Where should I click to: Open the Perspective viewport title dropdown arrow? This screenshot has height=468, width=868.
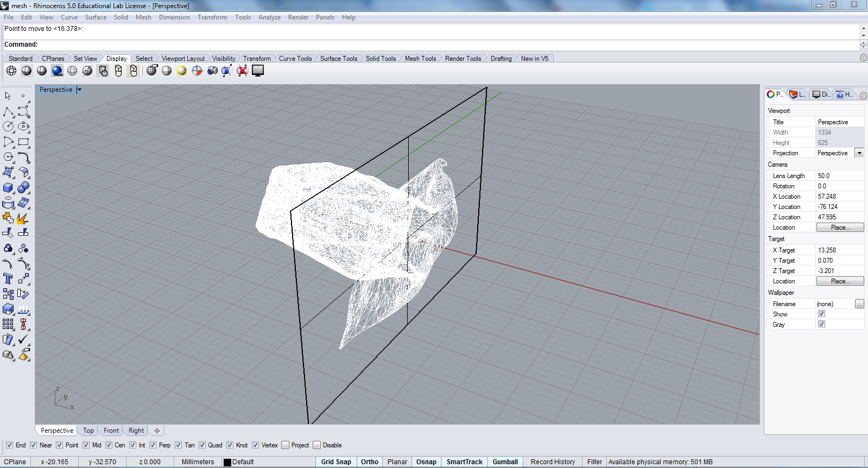[x=79, y=90]
